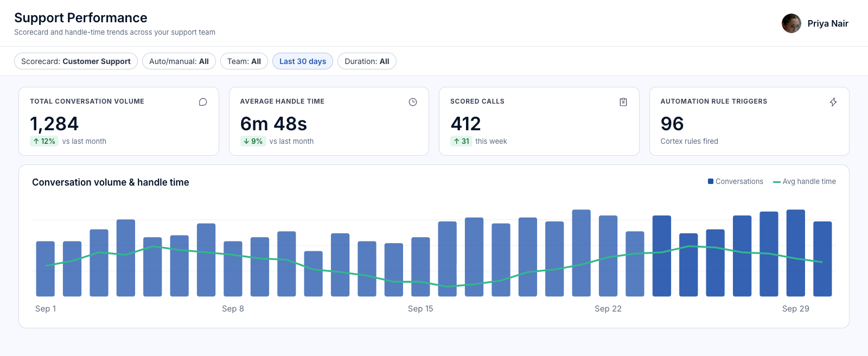The width and height of the screenshot is (868, 356).
Task: Click the Sep 15 axis label
Action: tap(420, 309)
